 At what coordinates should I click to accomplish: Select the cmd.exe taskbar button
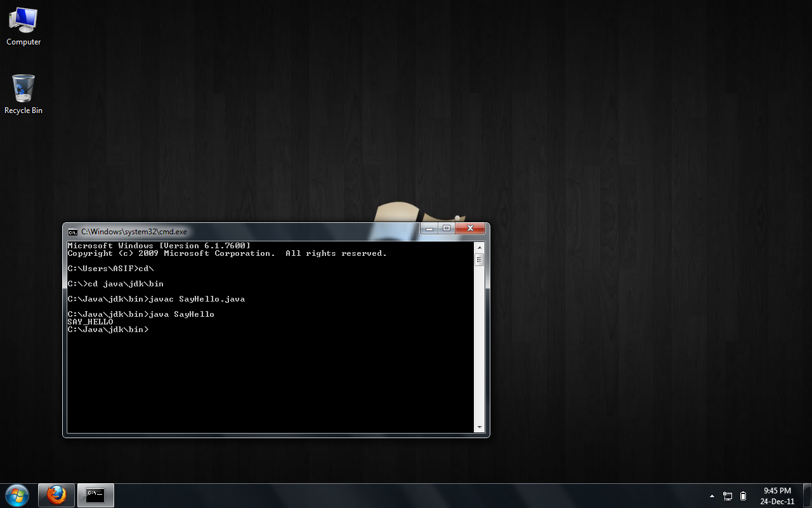click(96, 495)
